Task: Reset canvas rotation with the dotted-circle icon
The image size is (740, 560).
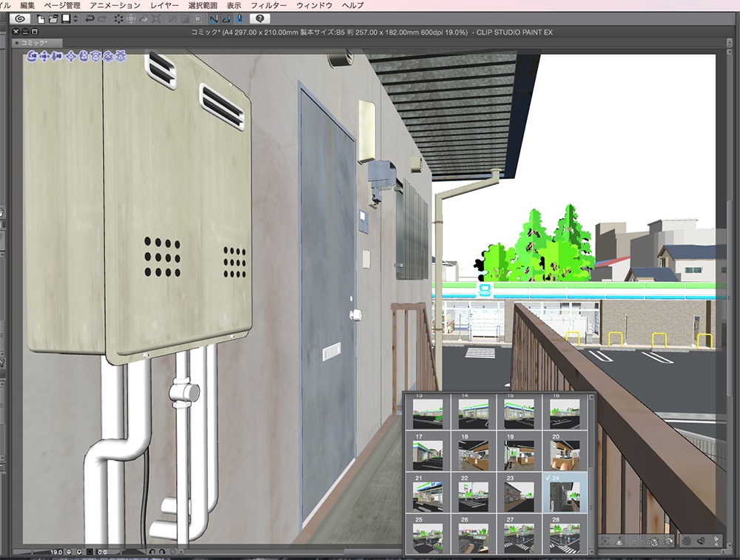Action: point(172,552)
